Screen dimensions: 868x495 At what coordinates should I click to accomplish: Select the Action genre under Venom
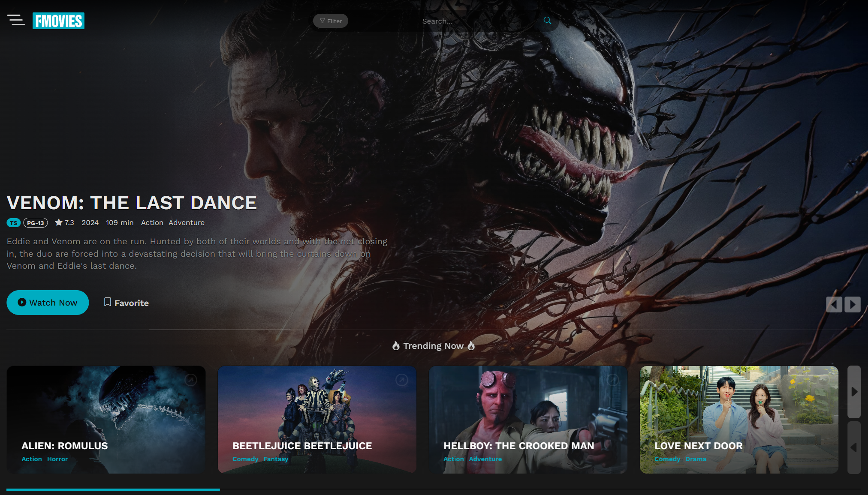(152, 222)
